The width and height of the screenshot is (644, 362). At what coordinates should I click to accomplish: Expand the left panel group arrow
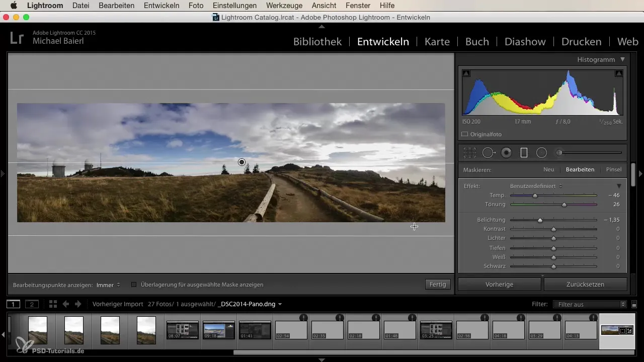pyautogui.click(x=3, y=173)
